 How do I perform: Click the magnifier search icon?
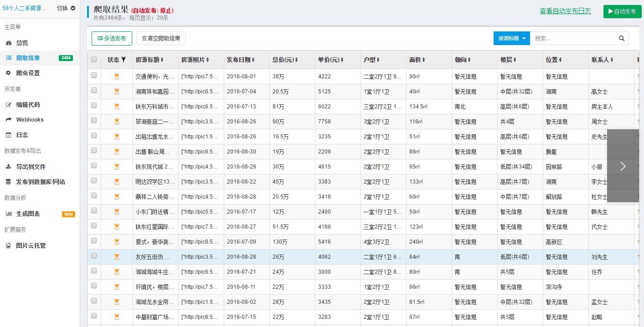click(621, 39)
